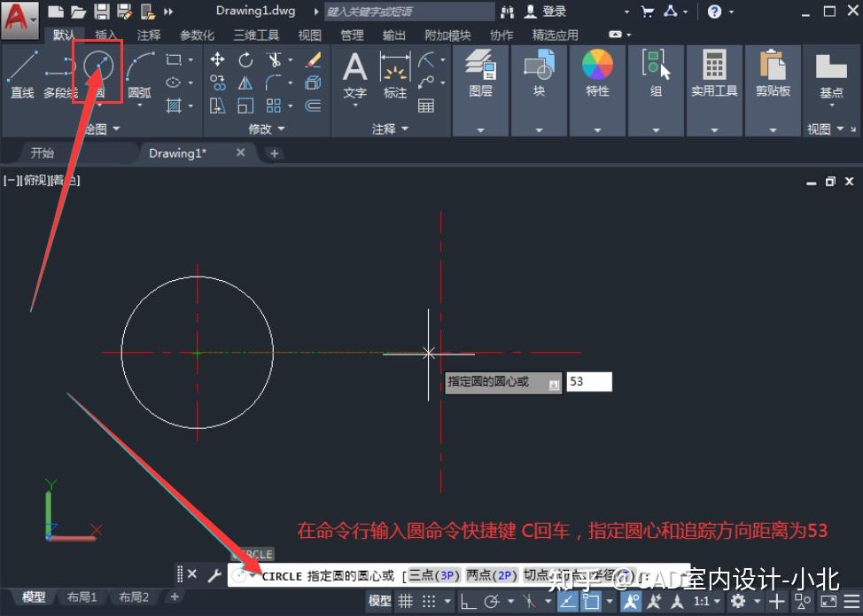The width and height of the screenshot is (863, 616).
Task: Click the Save icon in quick access toolbar
Action: pyautogui.click(x=101, y=12)
